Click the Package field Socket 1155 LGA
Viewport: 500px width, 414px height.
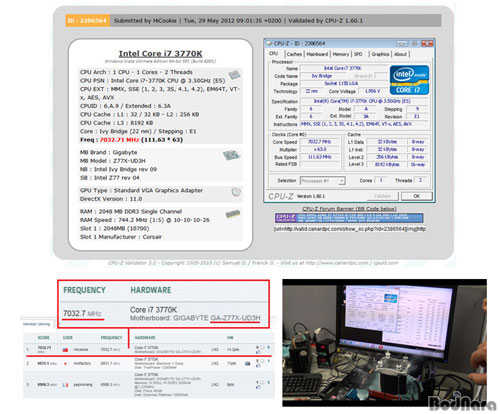pyautogui.click(x=344, y=84)
